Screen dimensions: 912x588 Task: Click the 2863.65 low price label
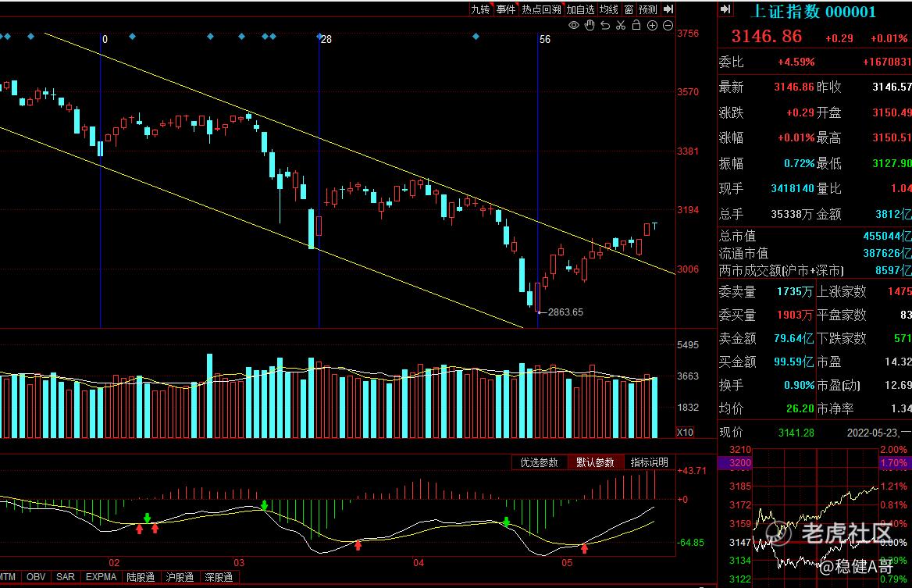click(565, 312)
